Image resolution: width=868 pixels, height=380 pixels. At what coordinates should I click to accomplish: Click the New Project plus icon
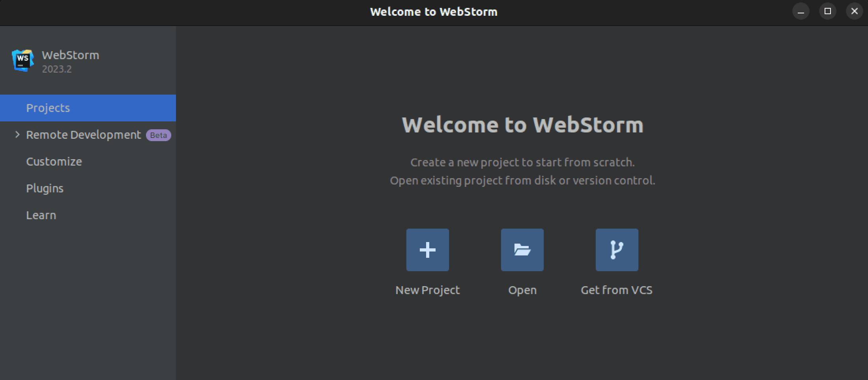click(428, 250)
